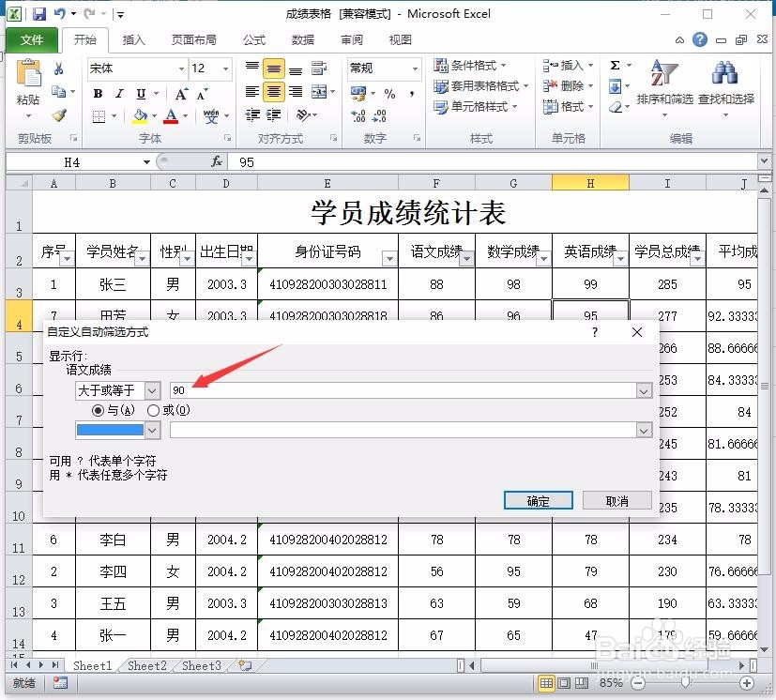Click the Help question mark icon
776x700 pixels.
tap(700, 39)
